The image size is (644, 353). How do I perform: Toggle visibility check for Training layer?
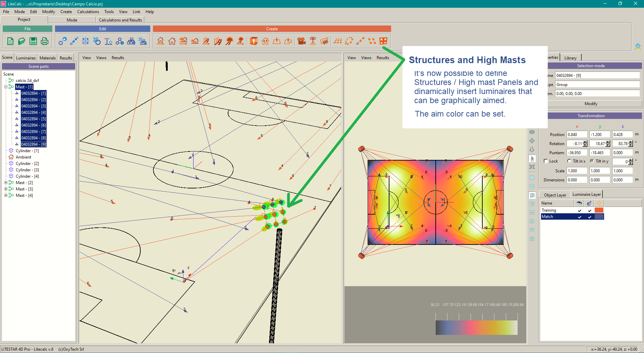tap(580, 211)
